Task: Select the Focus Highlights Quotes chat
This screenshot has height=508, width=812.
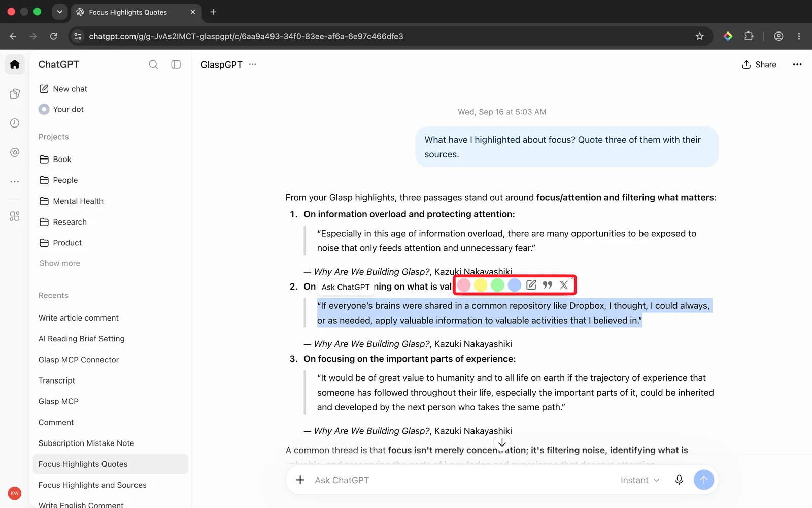Action: [x=111, y=464]
